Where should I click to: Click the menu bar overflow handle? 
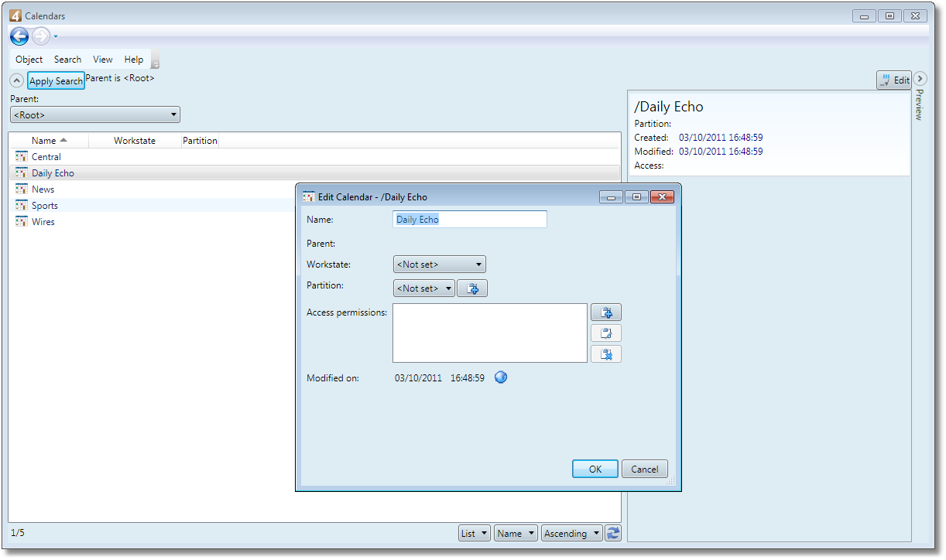[156, 60]
